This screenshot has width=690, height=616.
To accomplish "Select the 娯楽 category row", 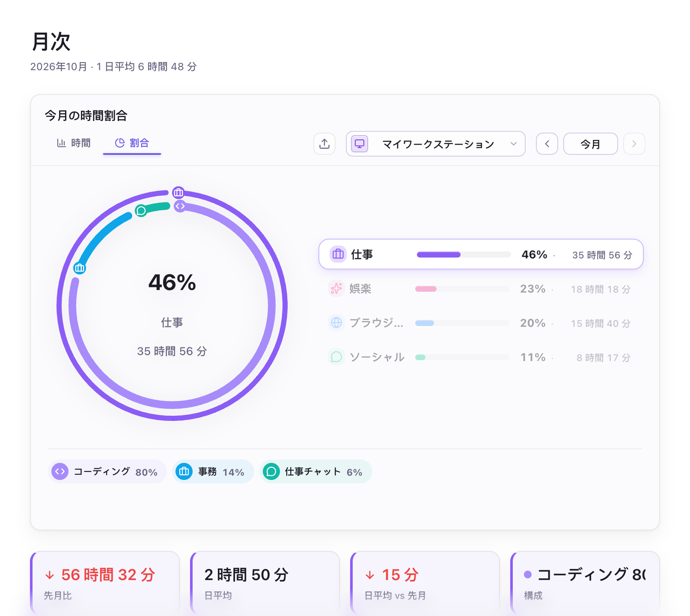I will pos(481,289).
